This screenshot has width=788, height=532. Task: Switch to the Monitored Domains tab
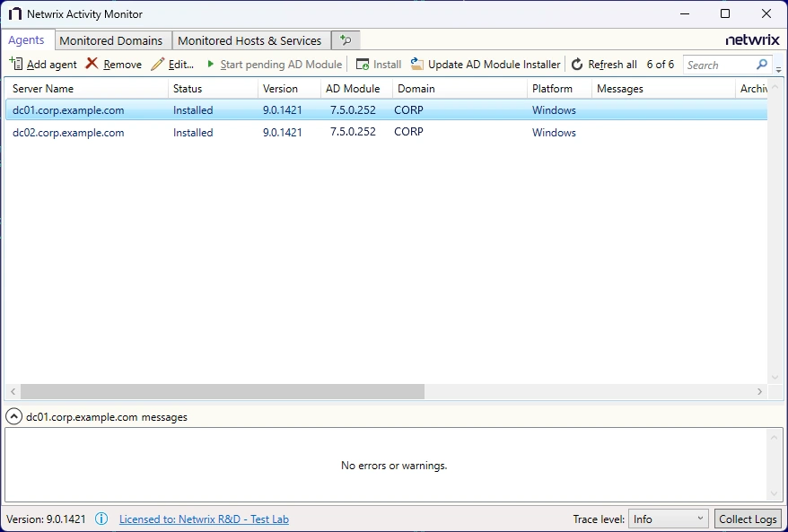tap(110, 40)
